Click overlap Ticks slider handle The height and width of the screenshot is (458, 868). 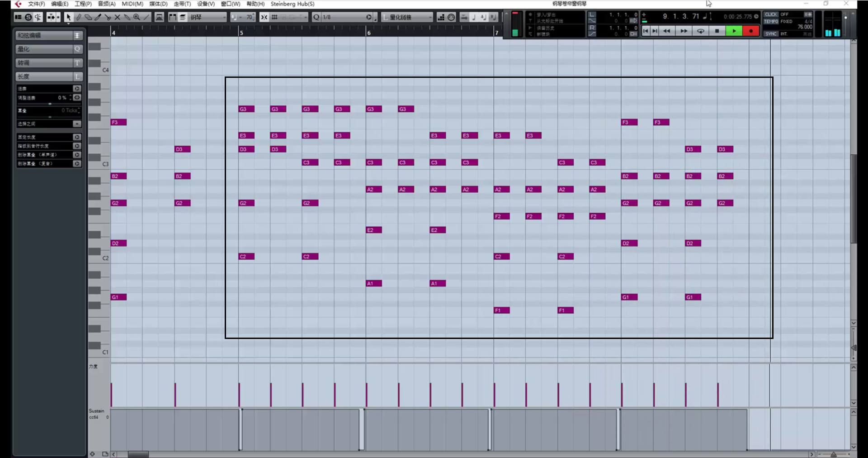(50, 117)
